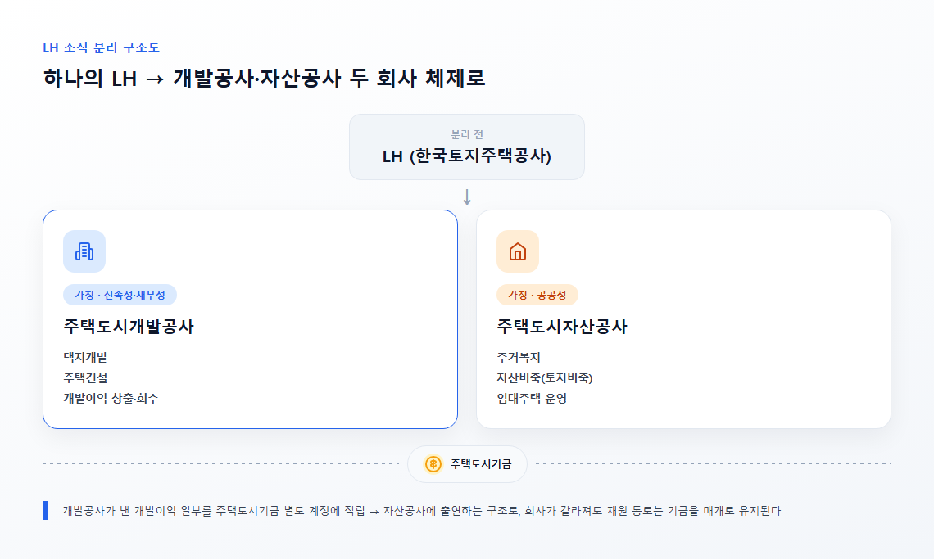Select the LH (한국토지주택공사) box title

(467, 156)
